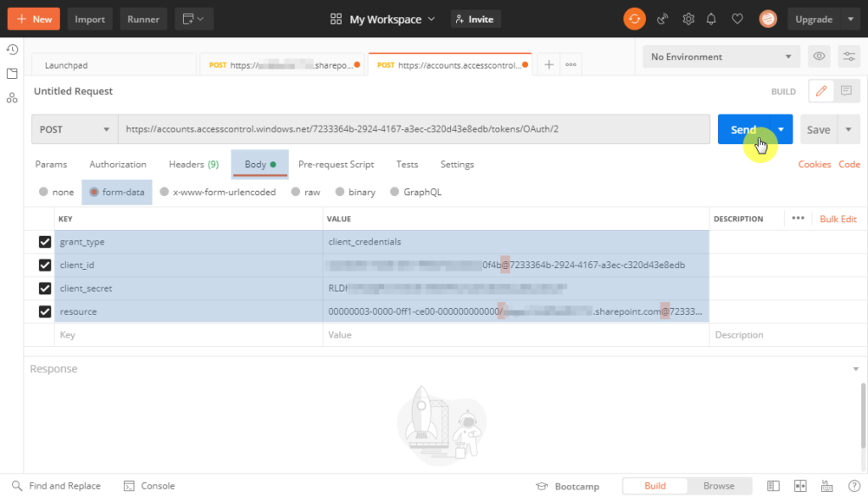Click the workspace grid icon
This screenshot has height=498, width=868.
pyautogui.click(x=336, y=19)
